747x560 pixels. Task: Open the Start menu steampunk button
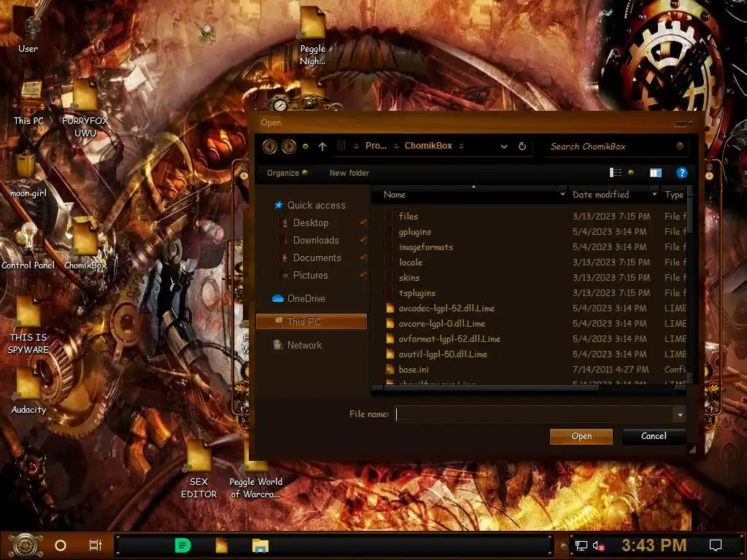tap(26, 545)
